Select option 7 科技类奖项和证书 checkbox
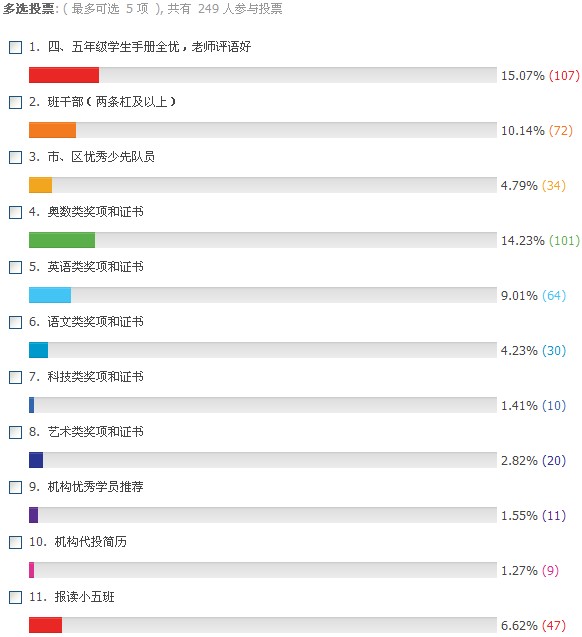 (x=15, y=377)
